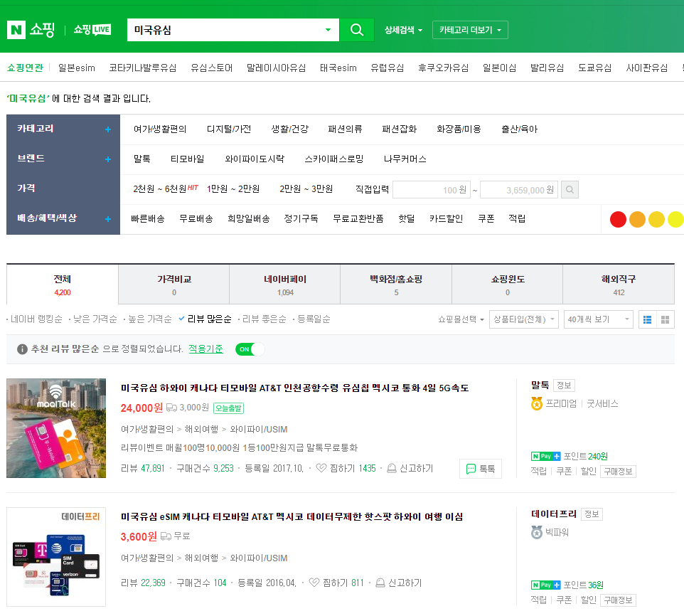
Task: Open 카테고리 더보기 dropdown
Action: tap(470, 30)
